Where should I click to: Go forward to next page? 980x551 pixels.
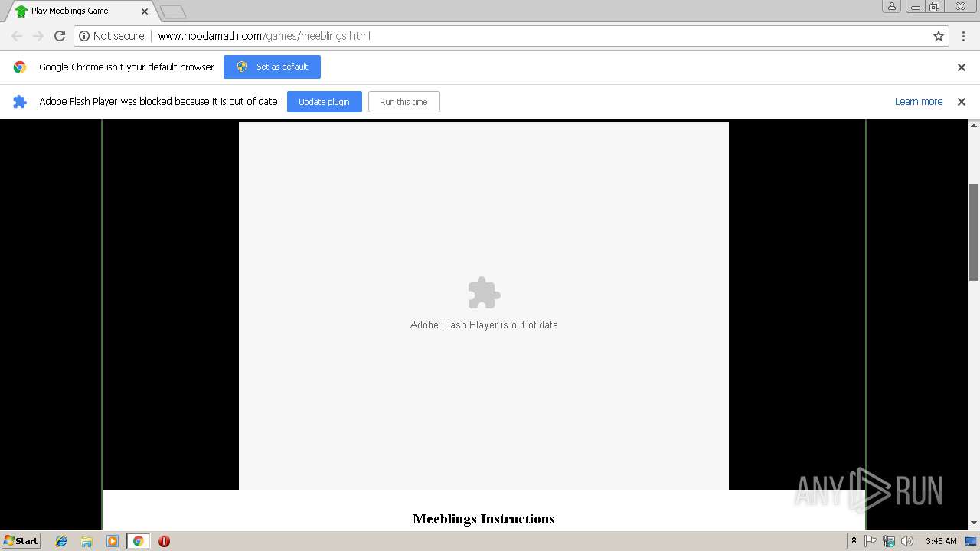pos(38,36)
